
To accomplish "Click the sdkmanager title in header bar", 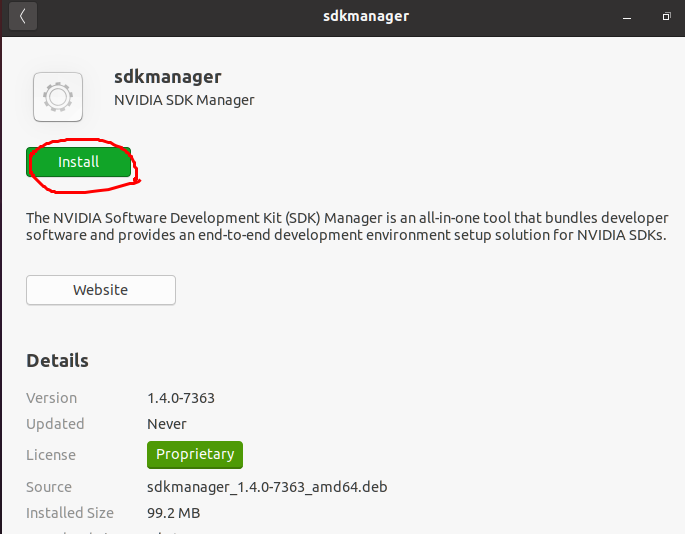I will (366, 16).
